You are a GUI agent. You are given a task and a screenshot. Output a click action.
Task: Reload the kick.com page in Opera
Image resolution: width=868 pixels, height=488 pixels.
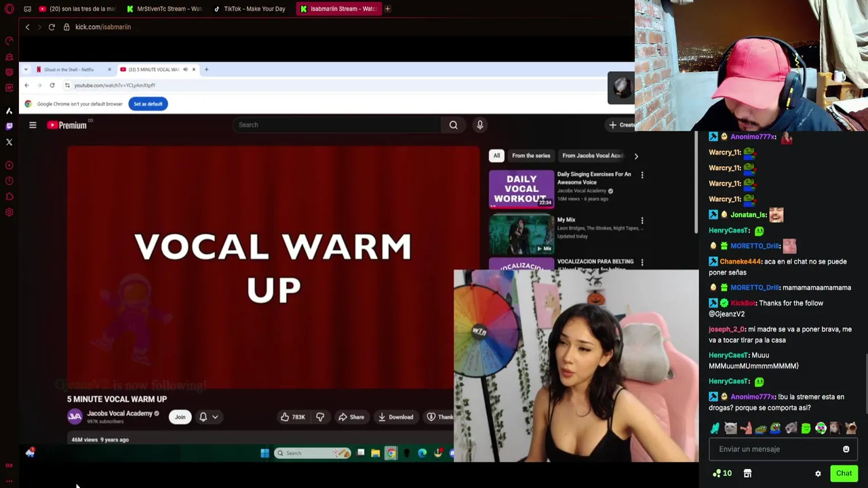tap(52, 27)
